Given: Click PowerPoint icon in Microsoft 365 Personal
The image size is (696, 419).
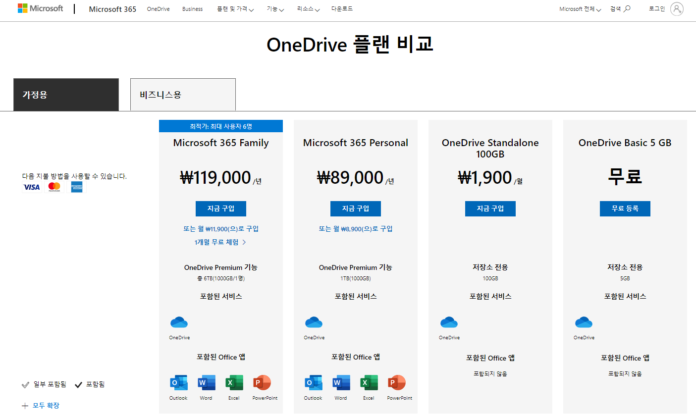Looking at the screenshot, I should click(x=397, y=383).
